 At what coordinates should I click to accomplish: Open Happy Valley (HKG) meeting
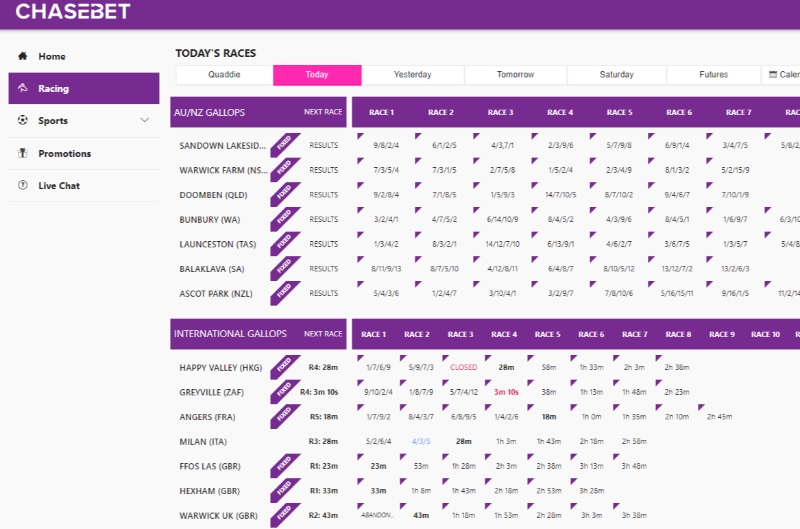click(220, 367)
